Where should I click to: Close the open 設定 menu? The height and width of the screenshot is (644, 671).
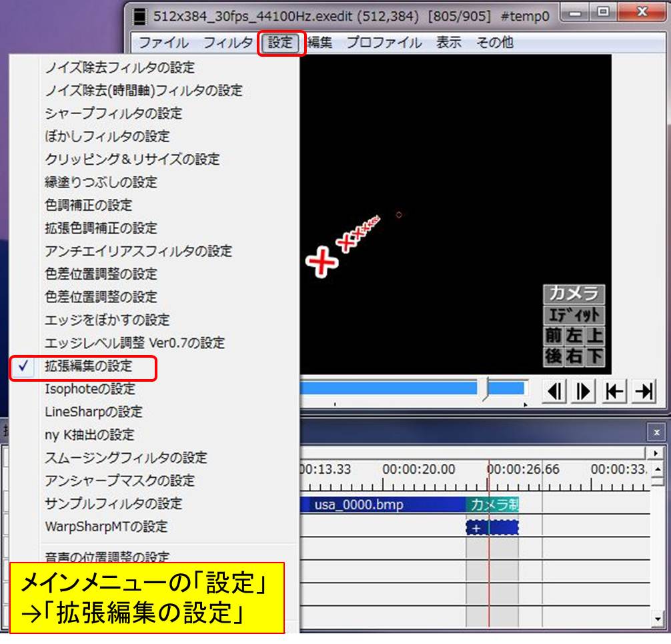coord(280,43)
